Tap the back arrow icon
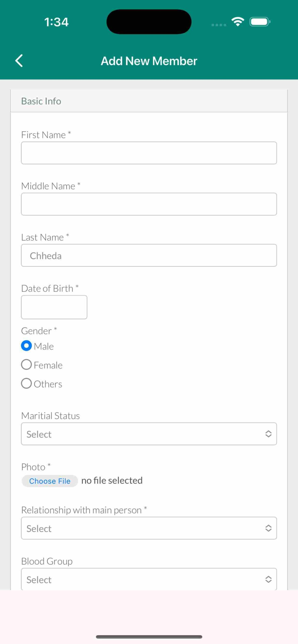298x644 pixels. [x=19, y=61]
